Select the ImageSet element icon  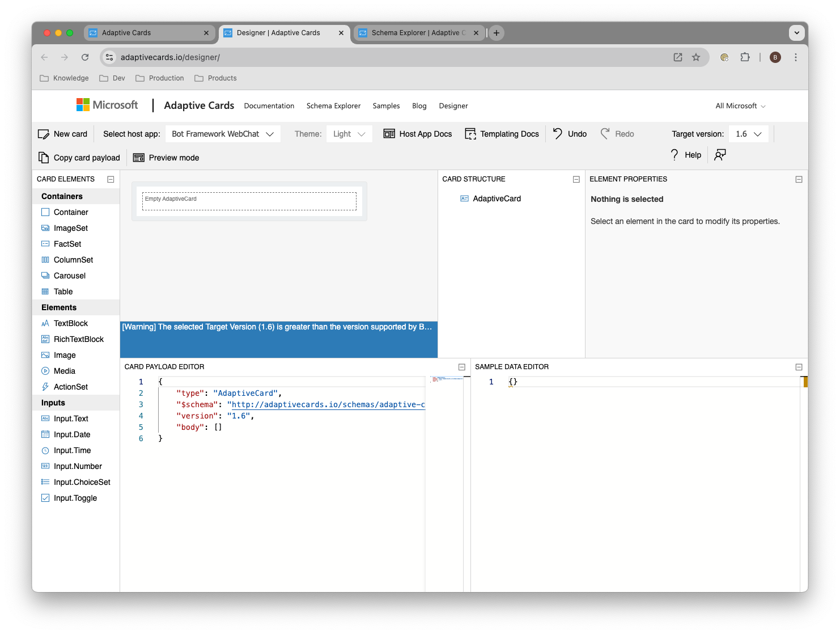pos(45,228)
